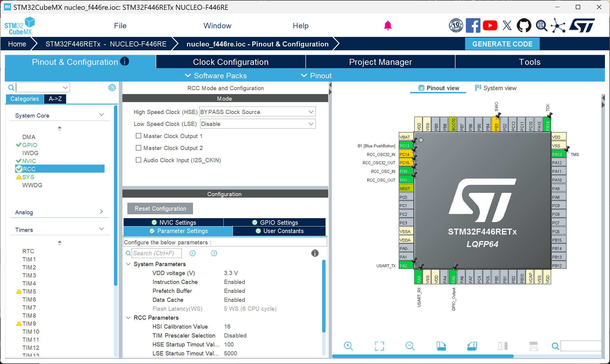Click the parameter info icon
Image resolution: width=610 pixels, height=364 pixels.
(x=315, y=253)
